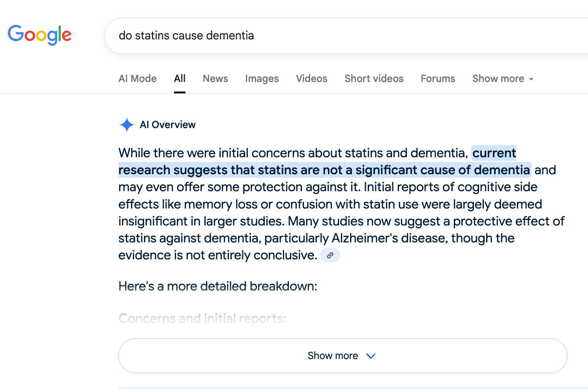Click the 'evidence is not entirely conclusive' sentence
Image resolution: width=588 pixels, height=391 pixels.
(x=217, y=255)
